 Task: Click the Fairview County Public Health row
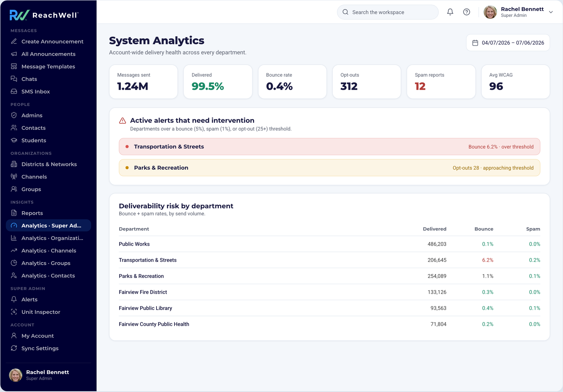[329, 324]
